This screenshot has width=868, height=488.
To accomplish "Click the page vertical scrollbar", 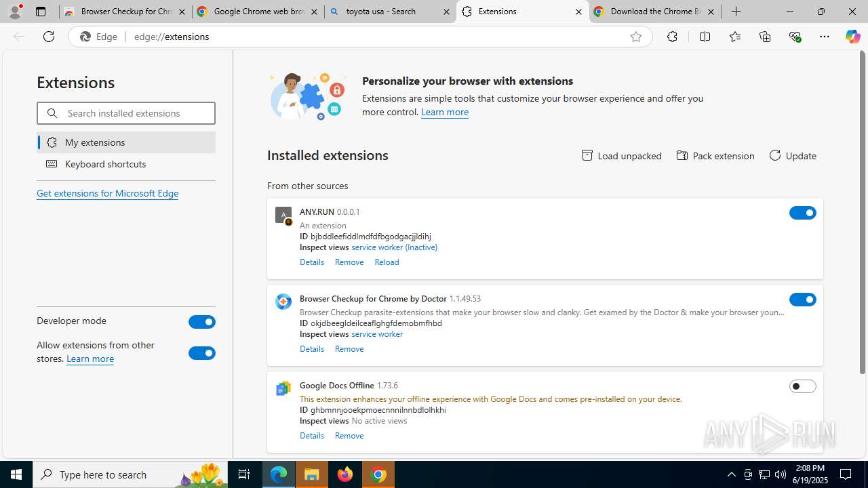I will tap(863, 211).
